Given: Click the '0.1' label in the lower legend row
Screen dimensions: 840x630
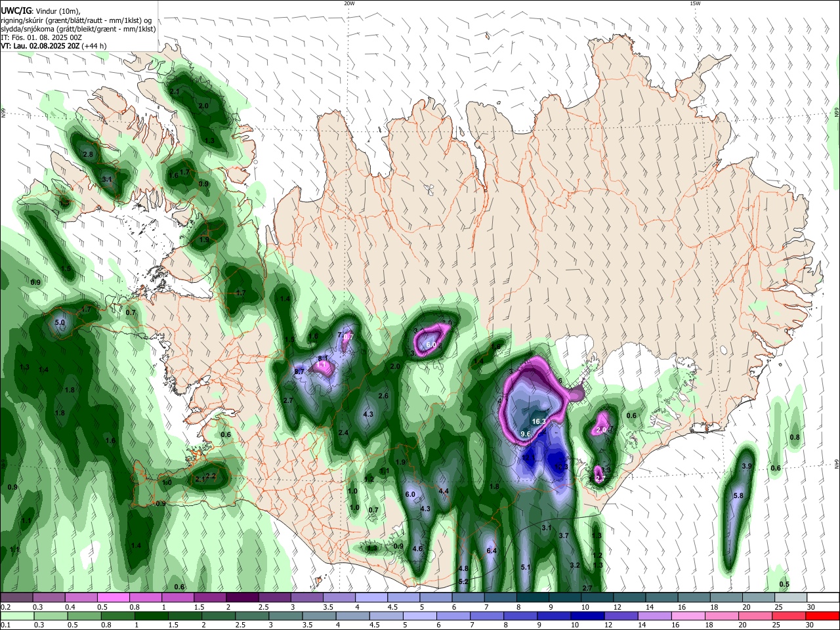Looking at the screenshot, I should pyautogui.click(x=5, y=625).
